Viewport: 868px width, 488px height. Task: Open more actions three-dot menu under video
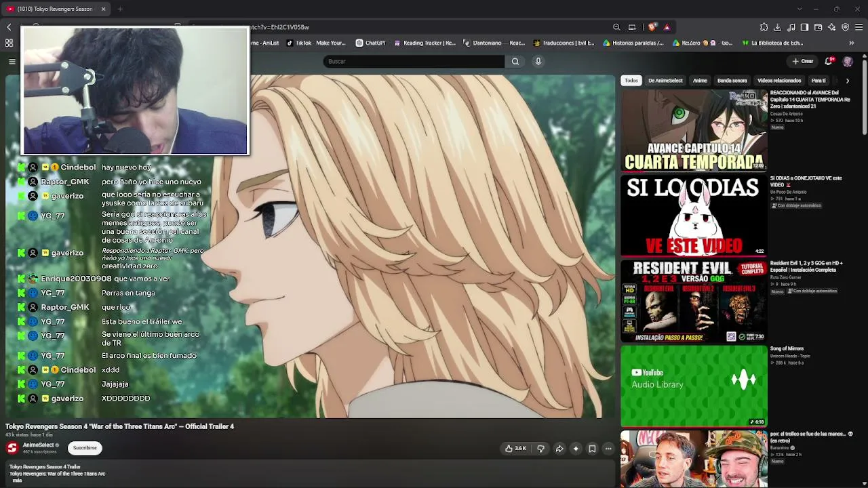608,449
